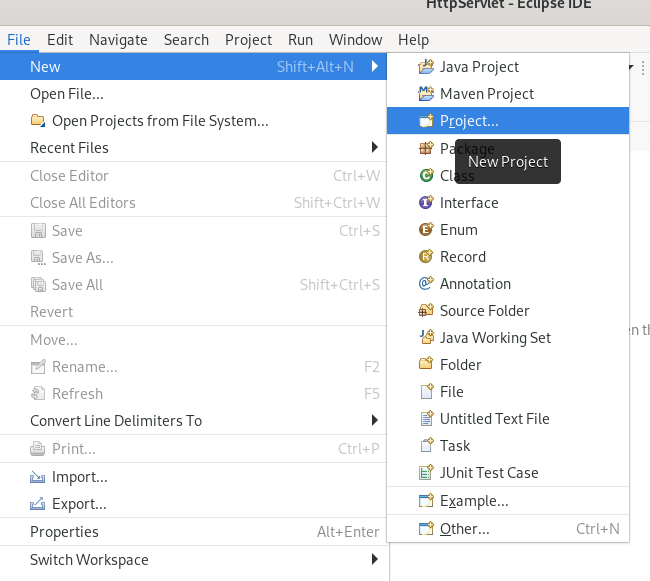Screen dimensions: 650x581
Task: Click the Open Projects from File System folder icon
Action: click(x=38, y=121)
